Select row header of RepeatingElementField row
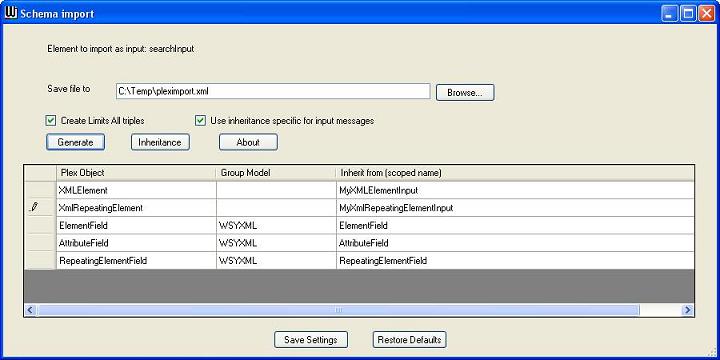The image size is (720, 360). point(40,261)
